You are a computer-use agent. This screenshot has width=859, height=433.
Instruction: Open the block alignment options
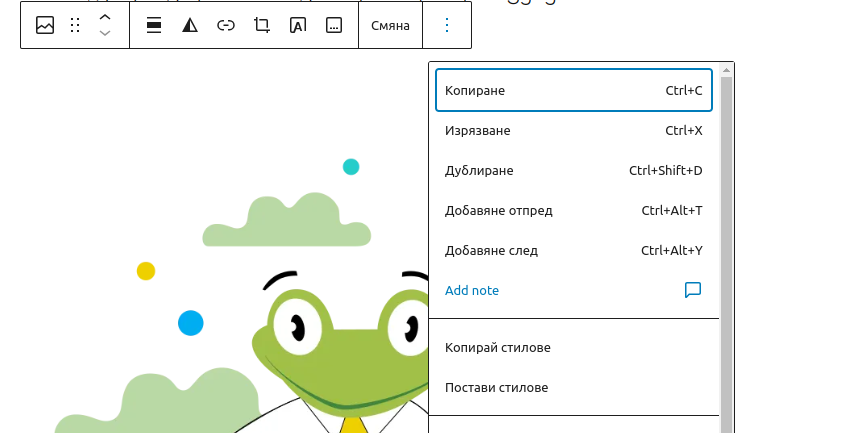pos(154,26)
